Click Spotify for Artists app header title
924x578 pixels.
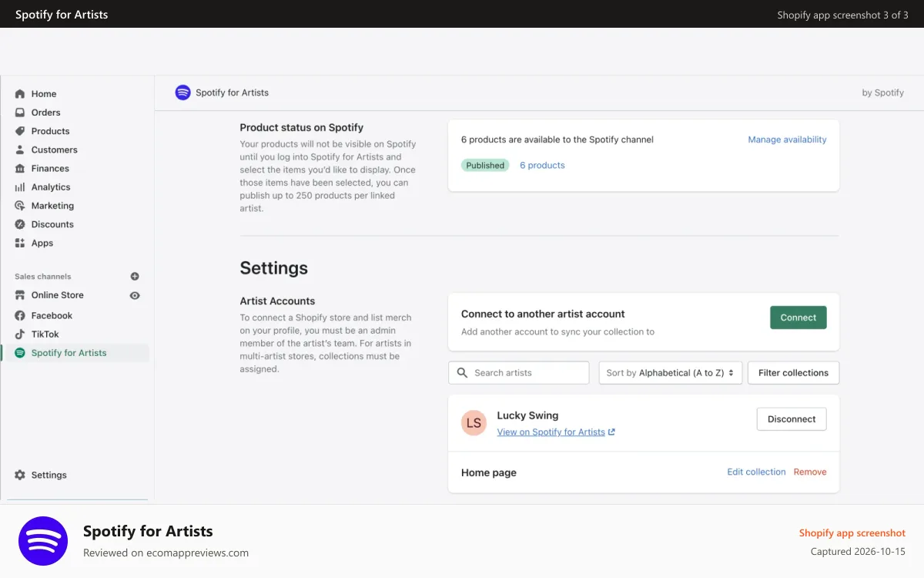(x=232, y=92)
